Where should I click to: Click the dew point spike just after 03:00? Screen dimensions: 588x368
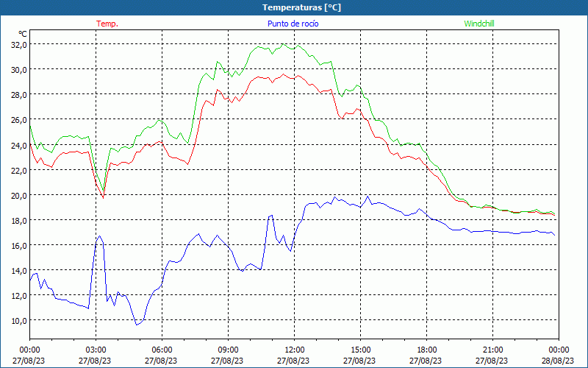point(99,236)
